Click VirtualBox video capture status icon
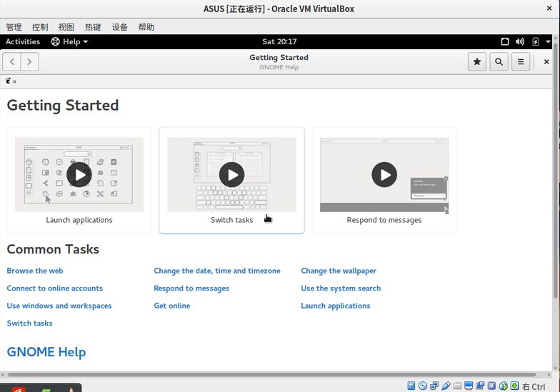This screenshot has height=392, width=560. click(480, 386)
